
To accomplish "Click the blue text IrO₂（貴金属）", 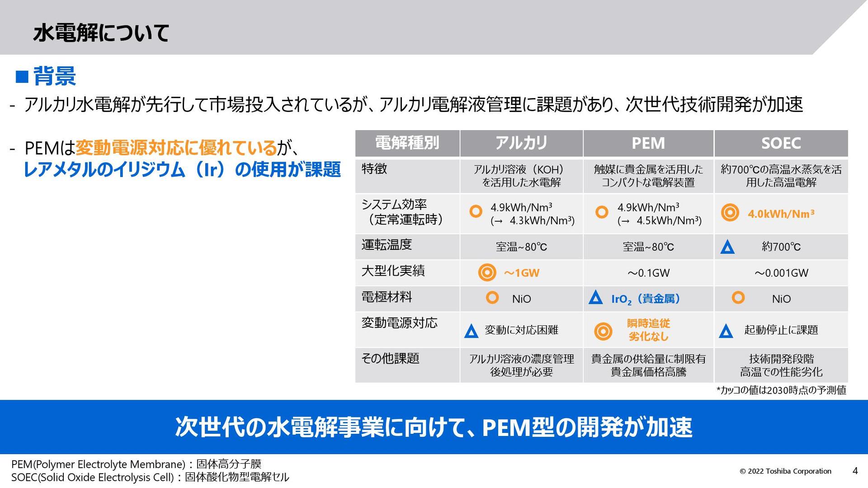I will pos(646,299).
